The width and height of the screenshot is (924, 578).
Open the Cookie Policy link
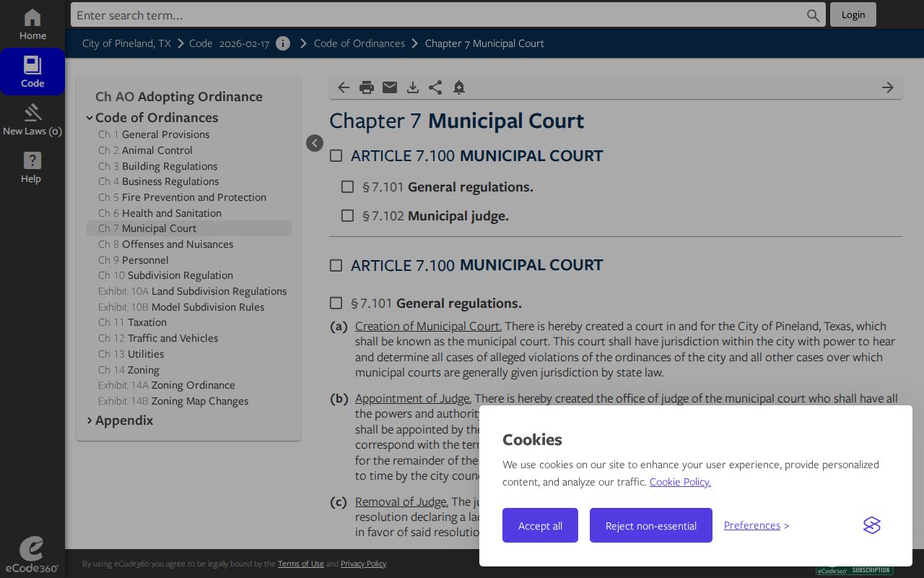coord(680,482)
